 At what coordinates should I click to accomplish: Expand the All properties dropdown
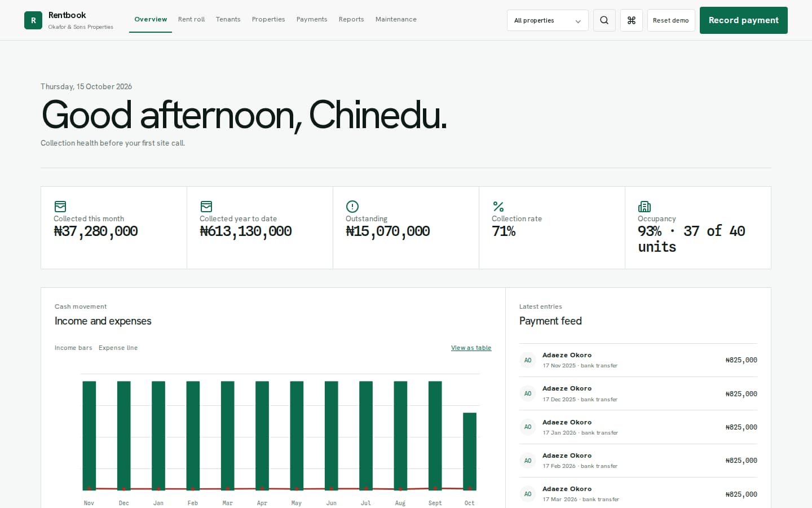coord(548,20)
